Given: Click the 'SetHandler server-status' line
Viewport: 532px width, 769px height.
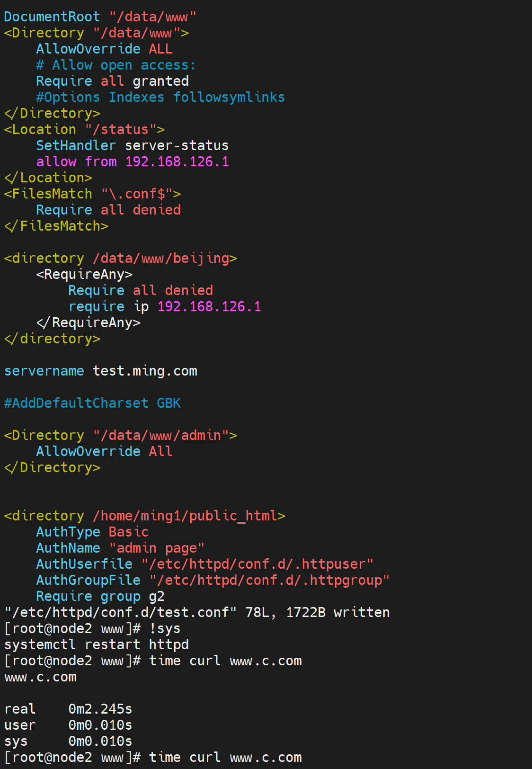Looking at the screenshot, I should (x=132, y=146).
